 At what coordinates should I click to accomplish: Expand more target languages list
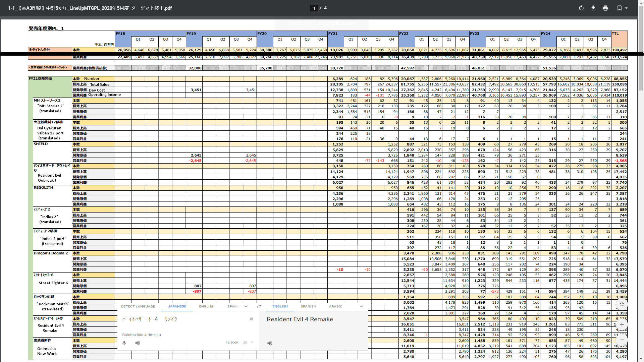pos(361,306)
